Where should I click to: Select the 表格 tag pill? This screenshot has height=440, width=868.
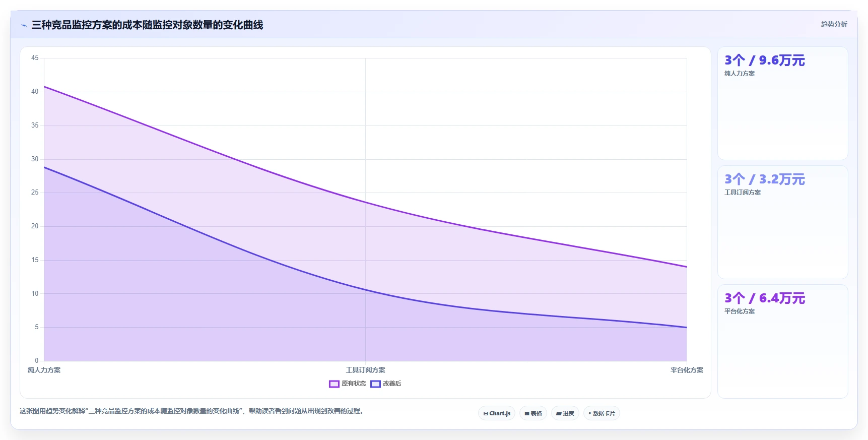pyautogui.click(x=533, y=413)
